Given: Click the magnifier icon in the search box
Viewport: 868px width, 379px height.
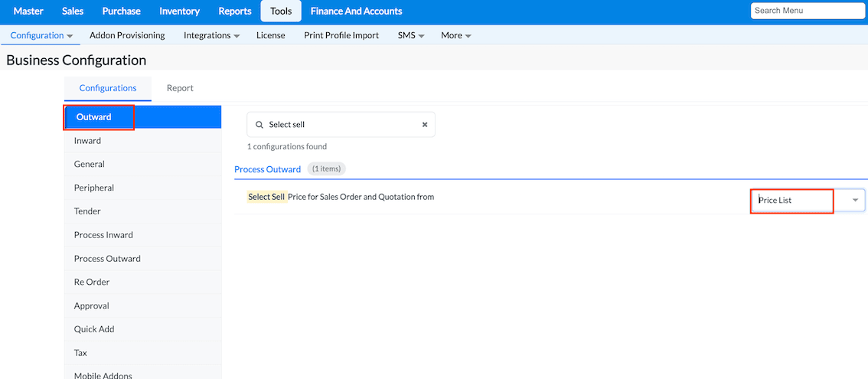Looking at the screenshot, I should [259, 125].
